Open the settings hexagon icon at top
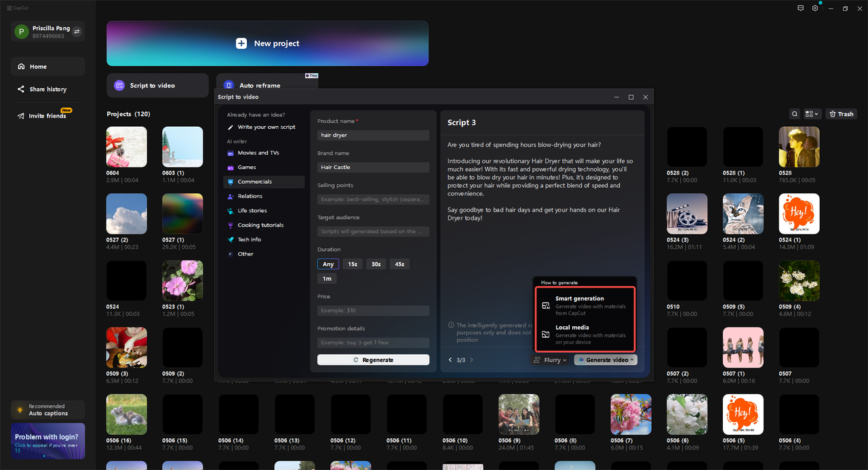Image resolution: width=868 pixels, height=470 pixels. (815, 8)
